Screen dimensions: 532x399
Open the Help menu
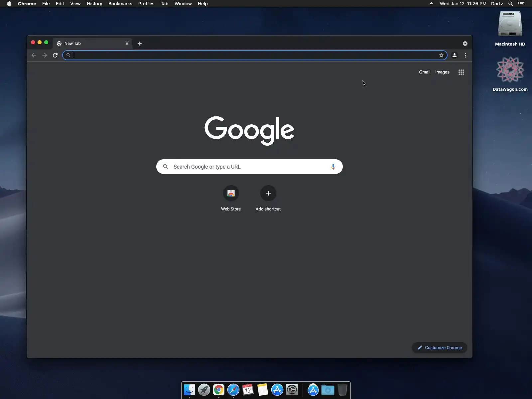(x=203, y=4)
